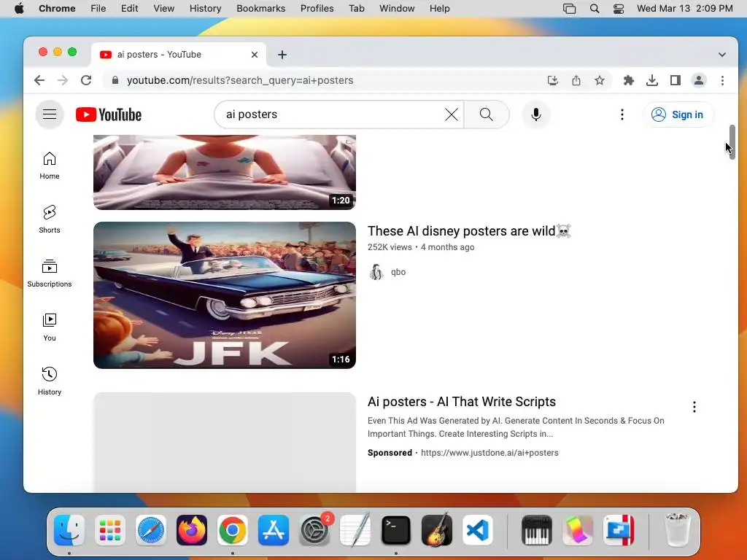The height and width of the screenshot is (560, 747).
Task: Open Safari from the Dock
Action: (151, 530)
